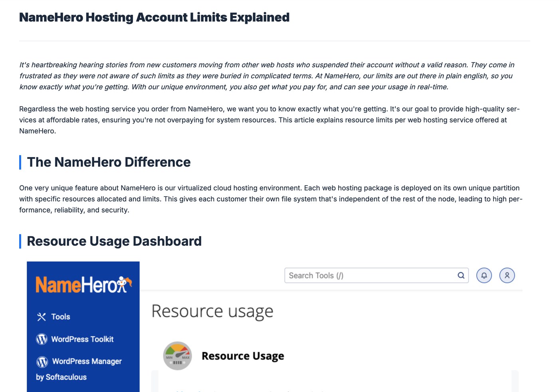Screen dimensions: 559x392
Task: Click the large 'Resource usage' page title
Action: click(212, 311)
